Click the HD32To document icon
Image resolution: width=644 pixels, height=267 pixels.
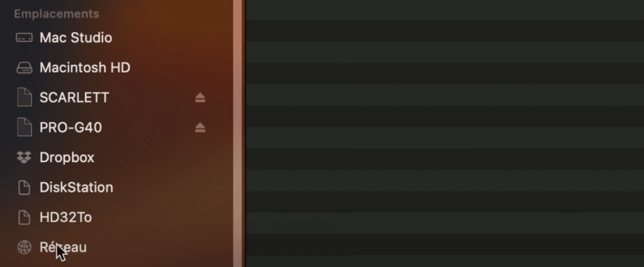point(25,217)
